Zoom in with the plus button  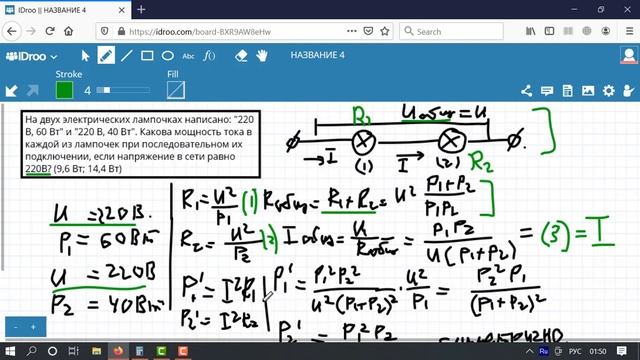(33, 327)
